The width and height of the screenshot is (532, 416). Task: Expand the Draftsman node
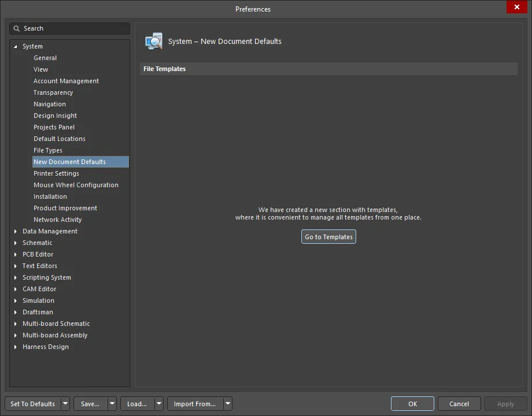click(15, 312)
